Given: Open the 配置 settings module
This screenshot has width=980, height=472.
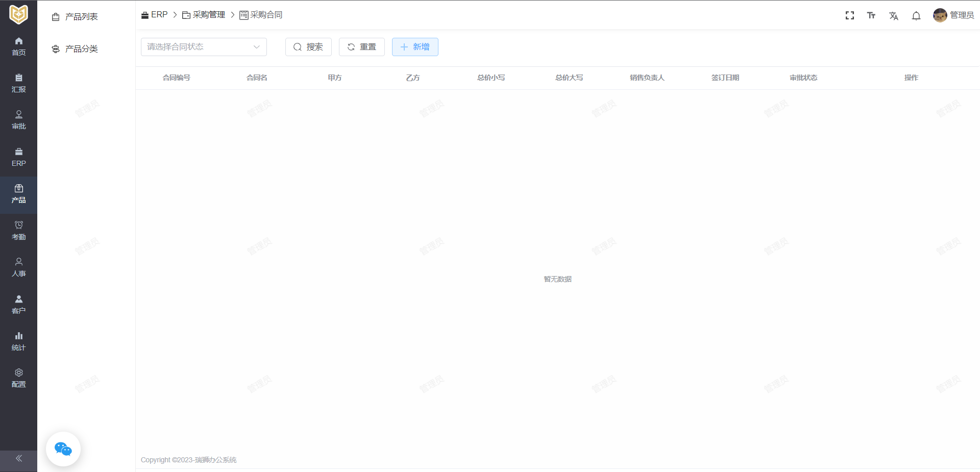Looking at the screenshot, I should pyautogui.click(x=18, y=378).
